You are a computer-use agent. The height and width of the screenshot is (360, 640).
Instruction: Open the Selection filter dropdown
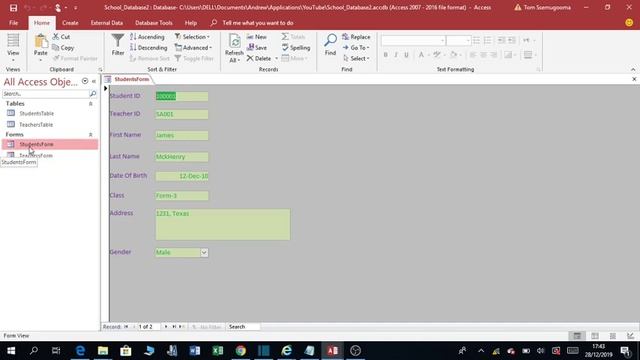tap(192, 37)
